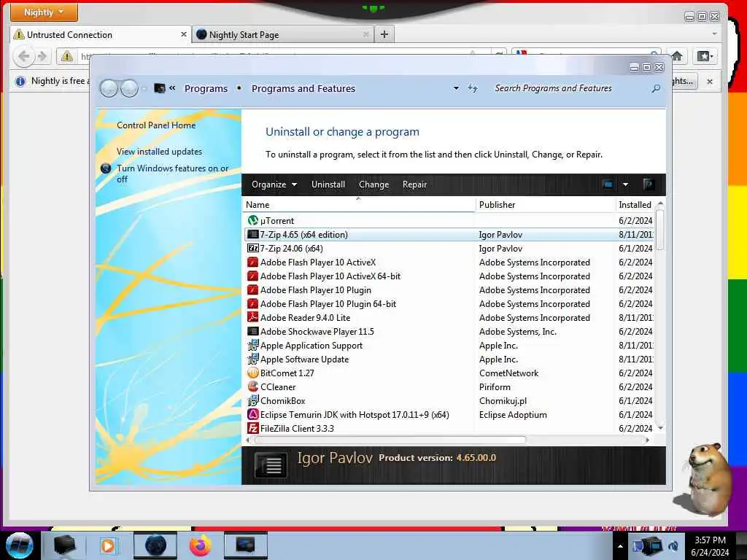This screenshot has width=747, height=560.
Task: Open the Nightly application menu button
Action: click(x=44, y=12)
